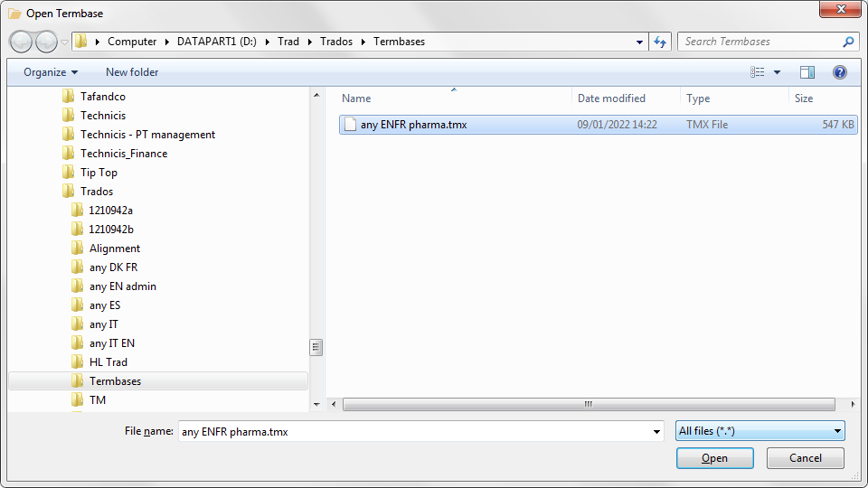This screenshot has width=868, height=488.
Task: Select Technicis - PT management folder
Action: pyautogui.click(x=147, y=135)
